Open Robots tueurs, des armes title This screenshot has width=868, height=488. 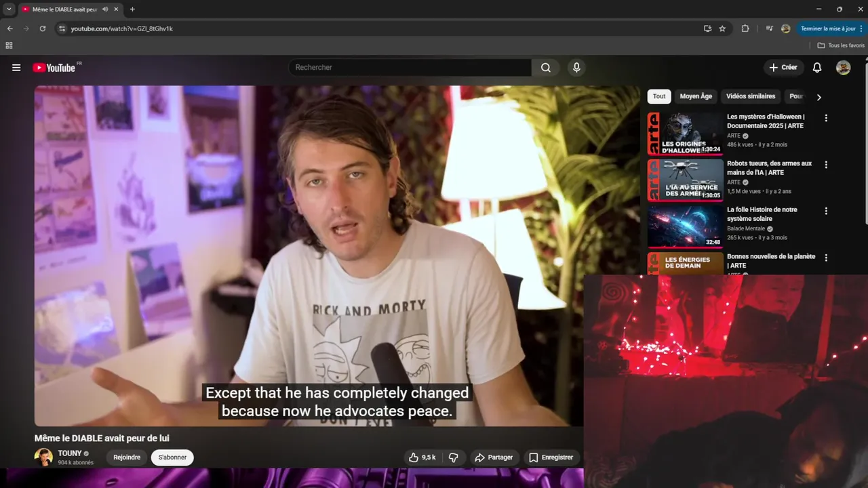pyautogui.click(x=769, y=168)
